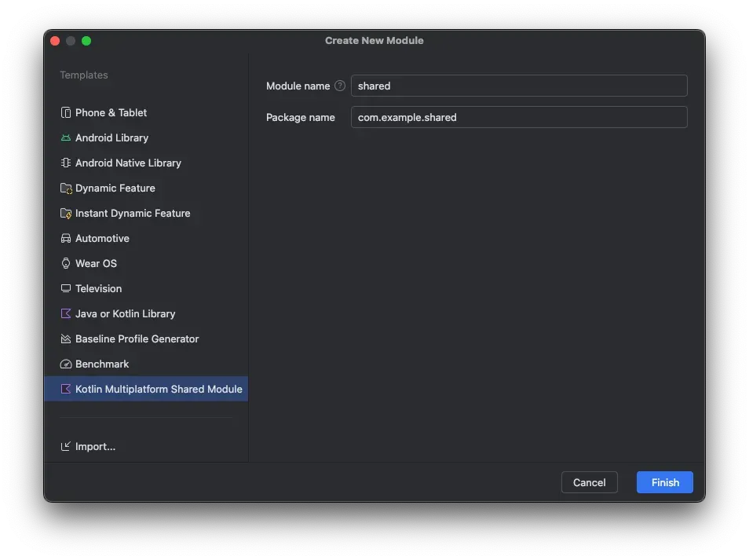Viewport: 749px width, 560px height.
Task: Click the Android Native Library icon
Action: coord(66,163)
